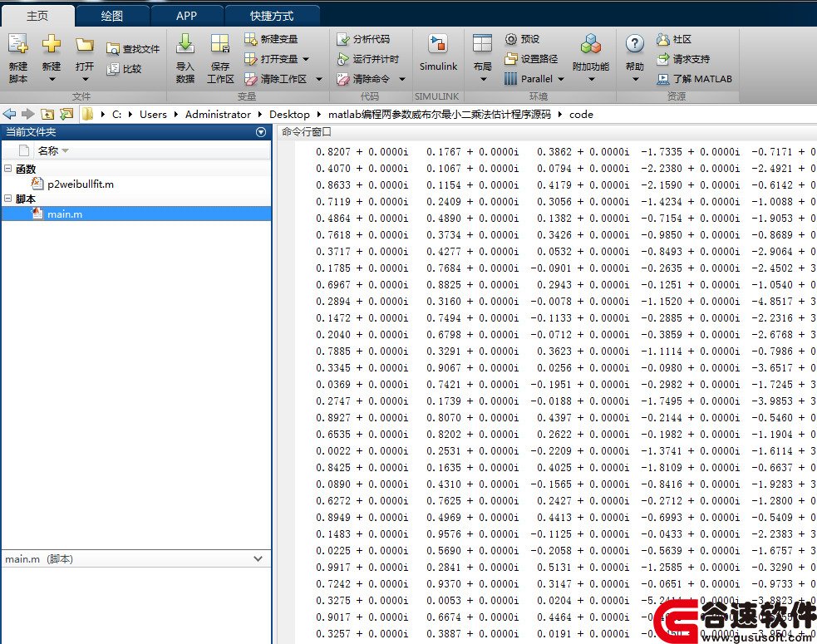Expand the Clear Commands (清除命令) dropdown arrow
The height and width of the screenshot is (644, 817).
click(402, 79)
